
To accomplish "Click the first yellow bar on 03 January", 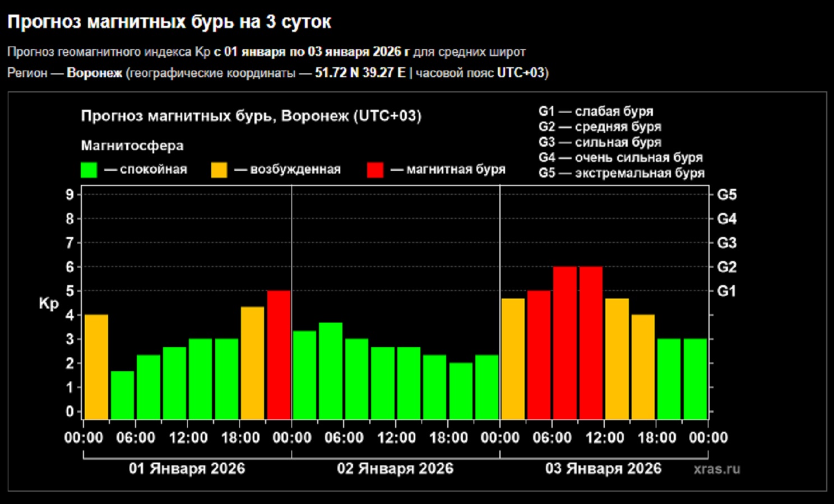I will click(513, 358).
